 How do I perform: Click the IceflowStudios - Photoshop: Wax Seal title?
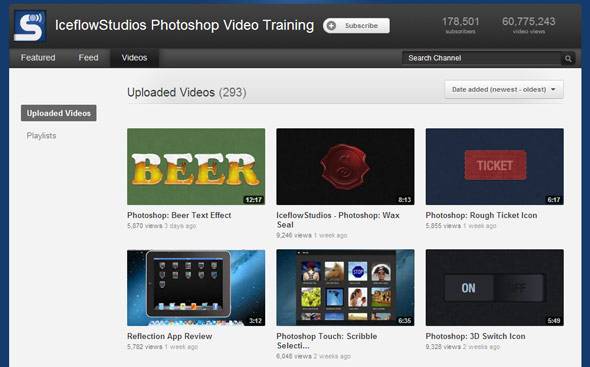coord(338,220)
